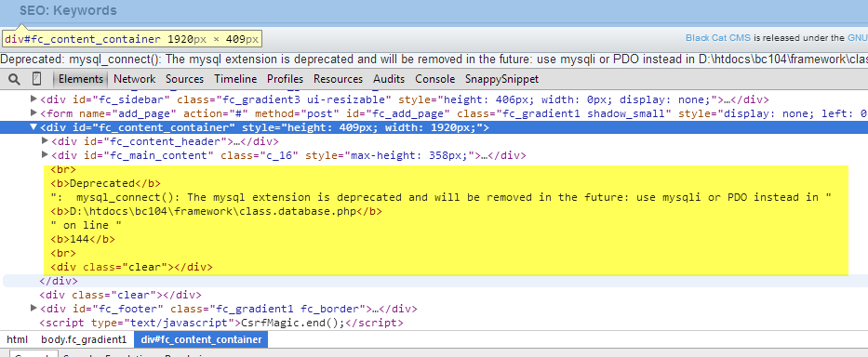Follow the GNU license link
The height and width of the screenshot is (357, 868).
pos(858,37)
